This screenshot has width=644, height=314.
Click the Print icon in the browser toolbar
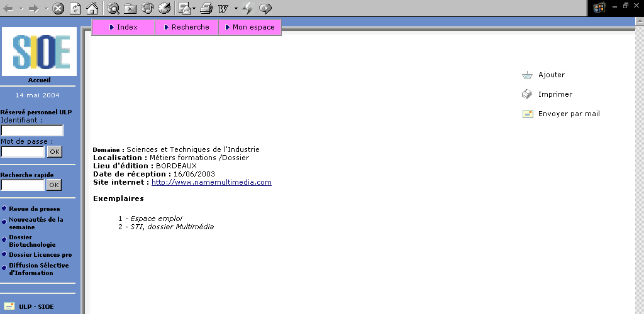coord(207,8)
